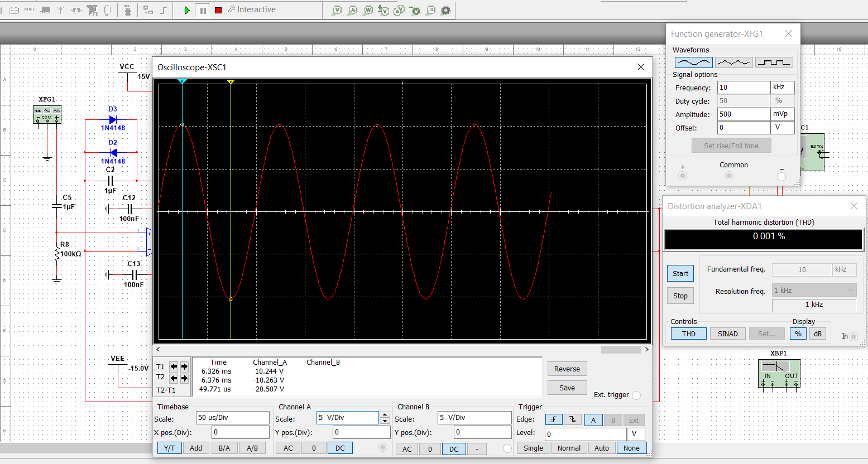Move T1 cursor right arrow
This screenshot has width=868, height=464.
(x=184, y=366)
